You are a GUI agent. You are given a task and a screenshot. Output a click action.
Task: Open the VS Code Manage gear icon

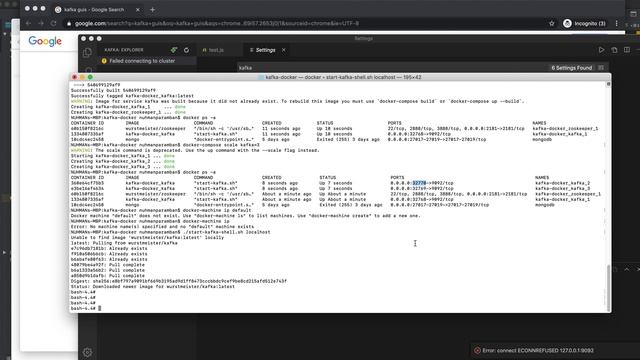pyautogui.click(x=87, y=352)
